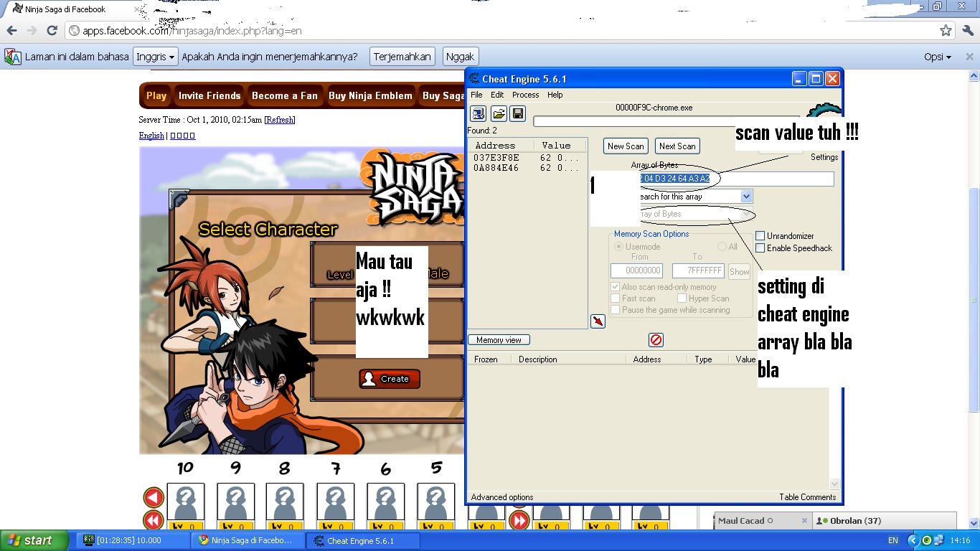Open the Invite Friends tab
Image resolution: width=980 pixels, height=551 pixels.
pos(209,95)
